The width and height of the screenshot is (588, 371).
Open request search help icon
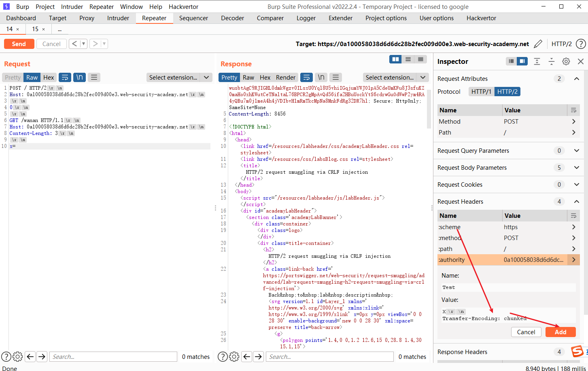tap(6, 356)
